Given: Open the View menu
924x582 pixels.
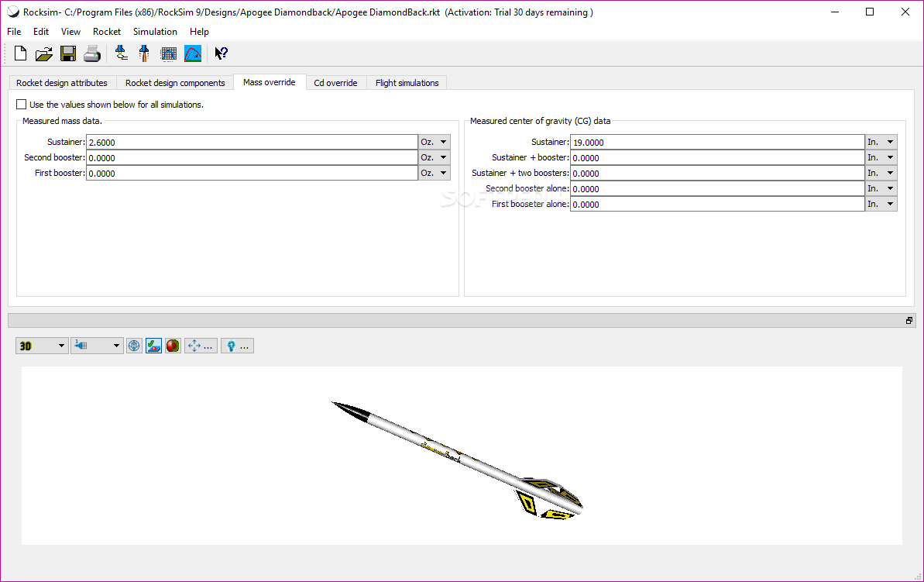Looking at the screenshot, I should click(70, 32).
